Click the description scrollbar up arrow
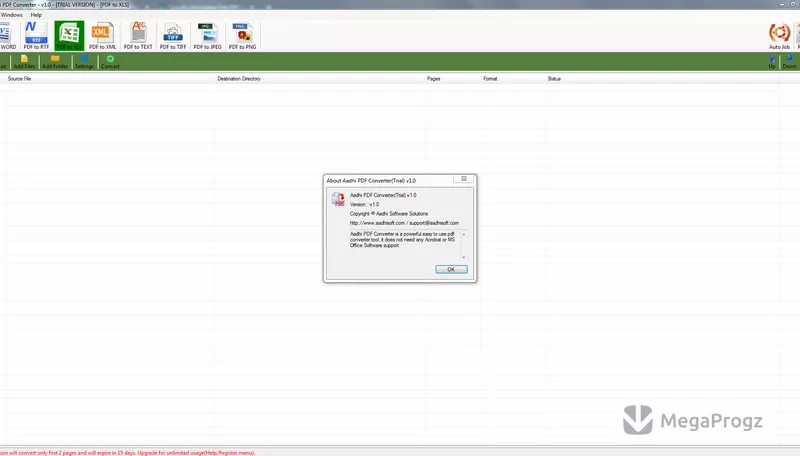This screenshot has width=800, height=456. 464,234
